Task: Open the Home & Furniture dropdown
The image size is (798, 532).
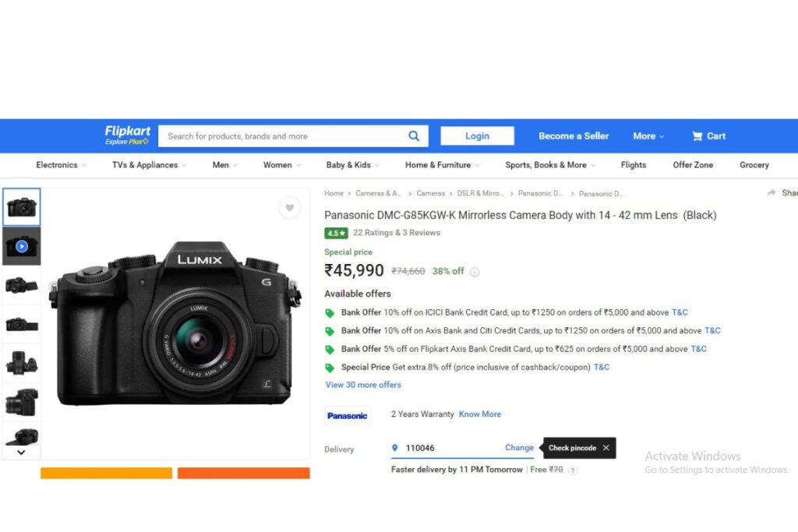Action: (x=443, y=165)
